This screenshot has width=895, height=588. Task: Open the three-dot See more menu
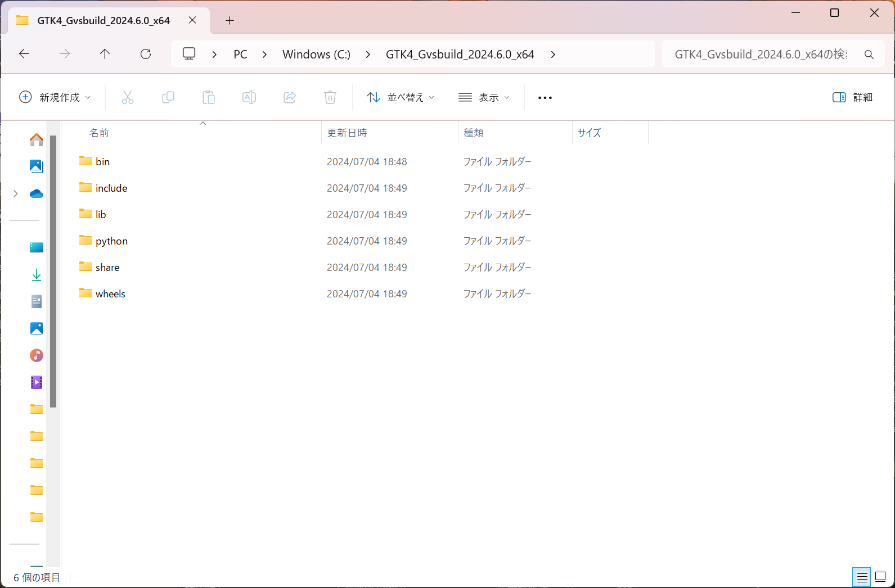pyautogui.click(x=545, y=98)
